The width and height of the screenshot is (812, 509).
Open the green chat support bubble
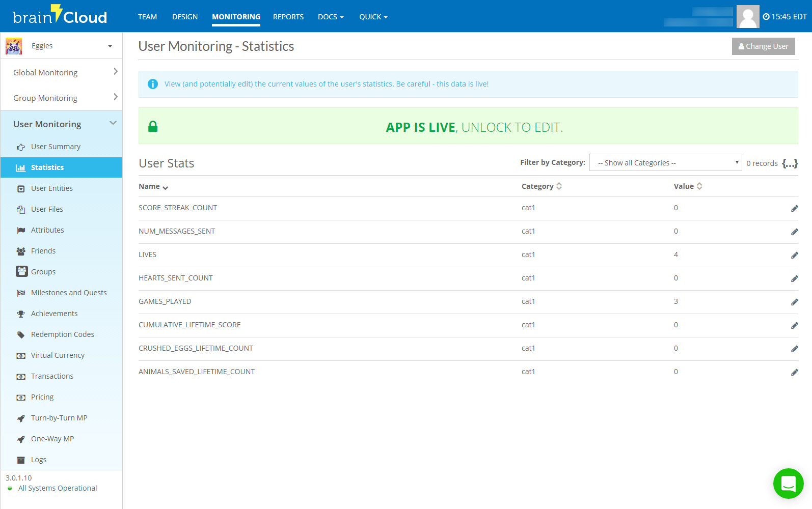click(788, 484)
